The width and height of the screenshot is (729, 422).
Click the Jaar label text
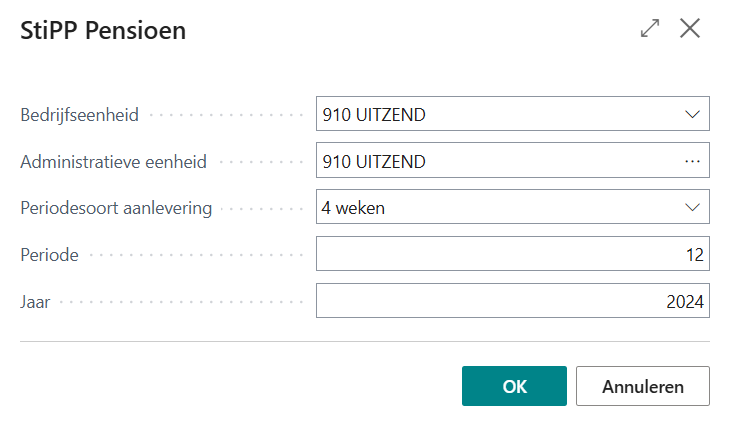pos(37,301)
